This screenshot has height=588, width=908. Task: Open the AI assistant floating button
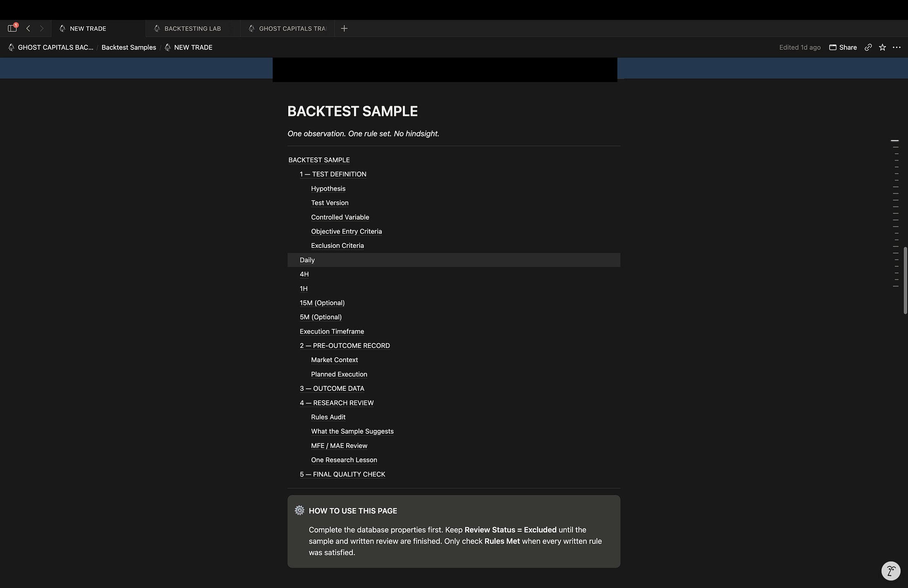point(891,570)
